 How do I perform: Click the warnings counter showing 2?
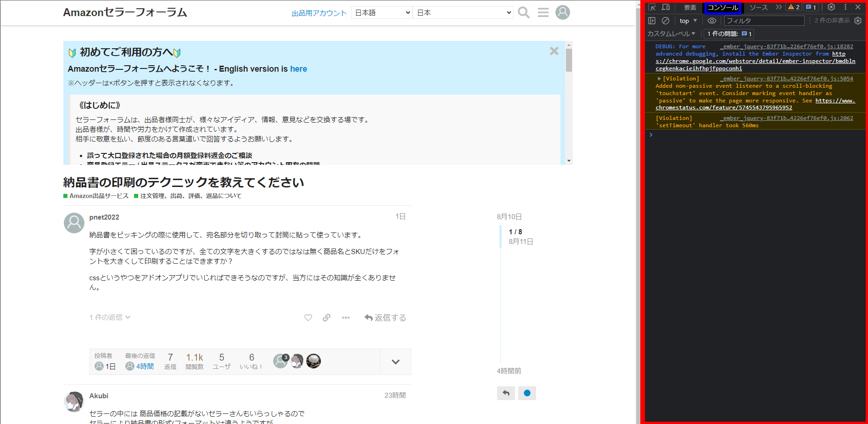[x=794, y=7]
